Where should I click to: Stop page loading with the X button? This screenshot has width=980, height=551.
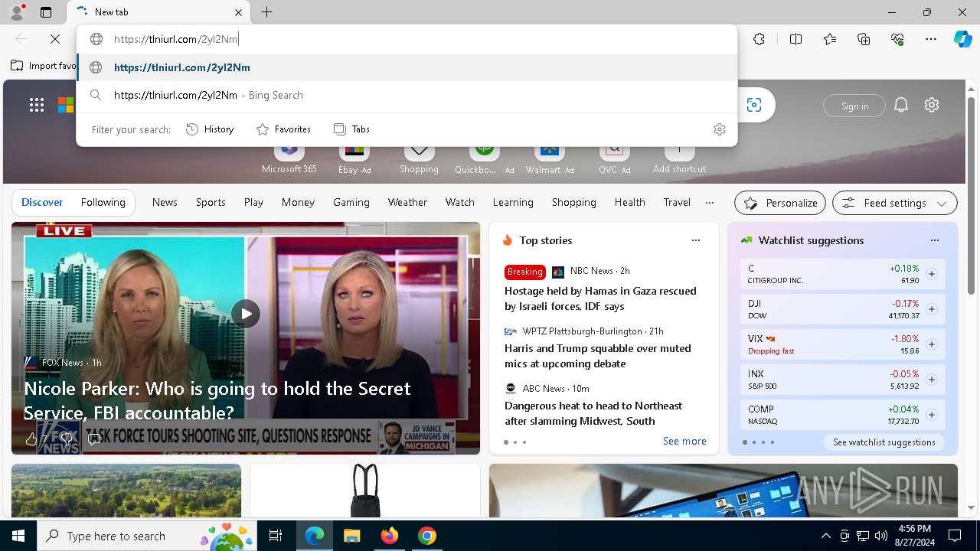pyautogui.click(x=55, y=39)
